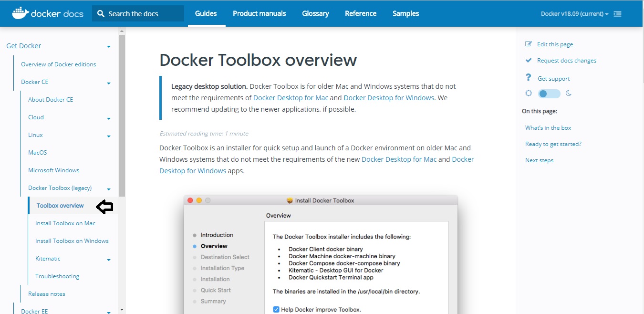Viewport: 644px width, 314px height.
Task: Click Edit this page link
Action: 555,44
